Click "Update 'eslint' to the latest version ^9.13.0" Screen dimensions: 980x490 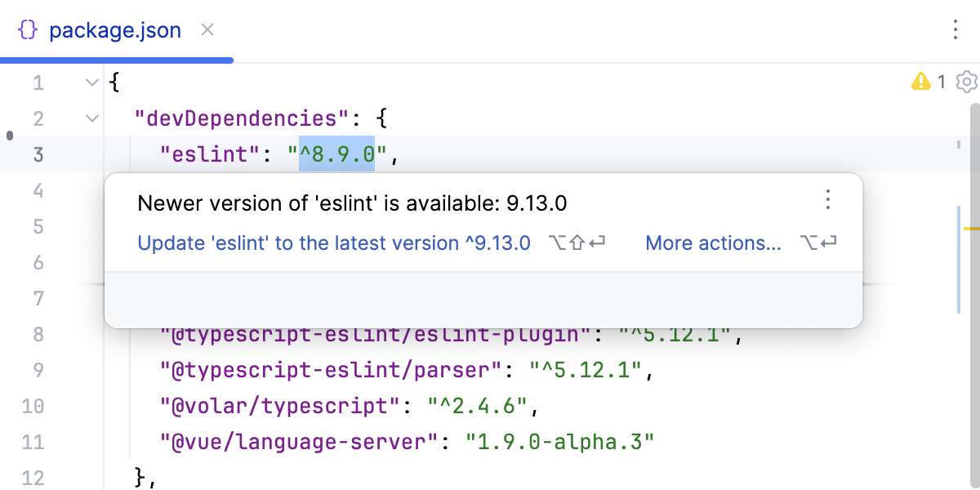tap(333, 243)
